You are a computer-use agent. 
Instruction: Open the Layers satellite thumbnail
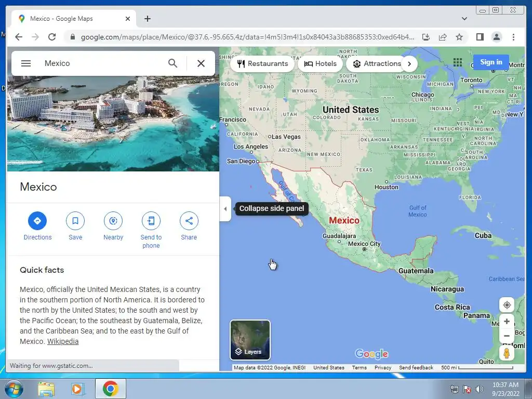coord(250,340)
